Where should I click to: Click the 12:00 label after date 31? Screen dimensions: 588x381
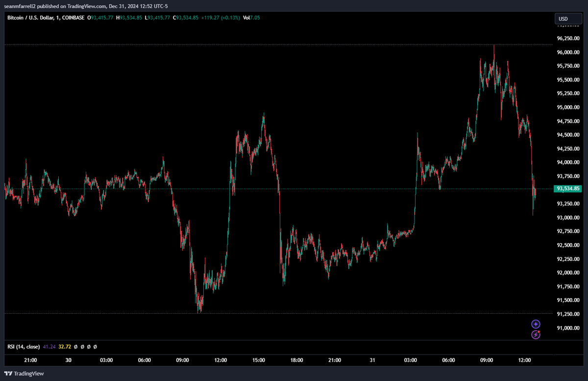click(x=525, y=360)
